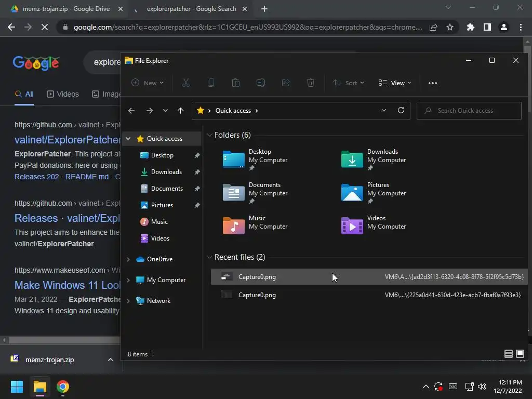Select second Capture0.png recent file
The image size is (532, 399).
[369, 295]
